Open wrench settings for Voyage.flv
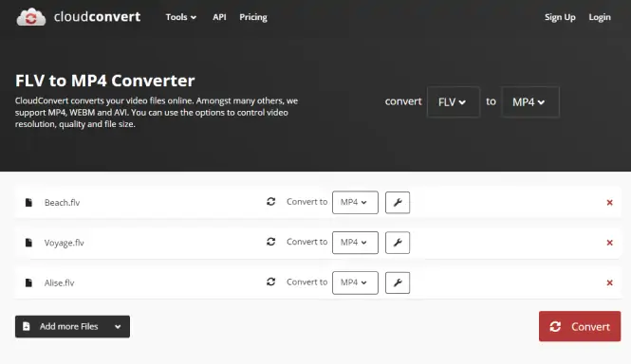 [398, 243]
